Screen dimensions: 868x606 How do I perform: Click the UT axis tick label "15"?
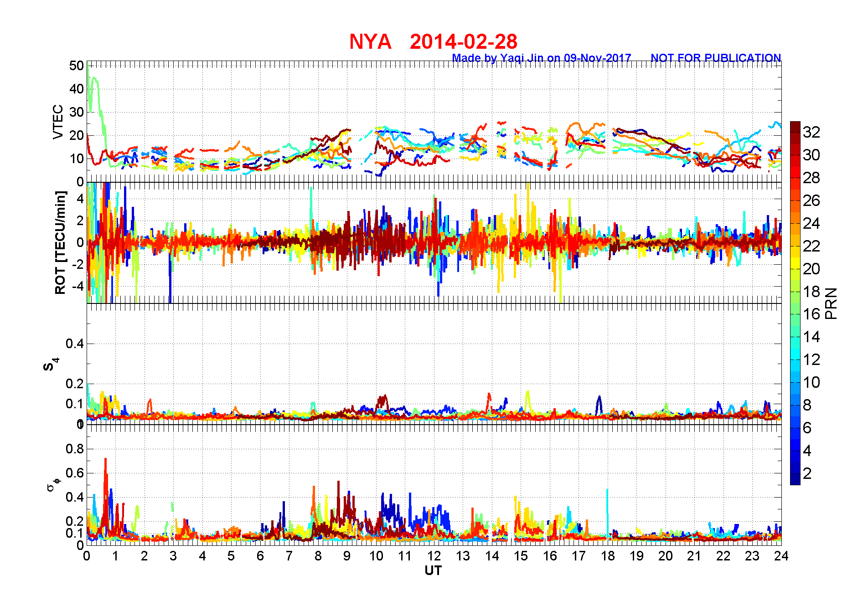coord(521,556)
